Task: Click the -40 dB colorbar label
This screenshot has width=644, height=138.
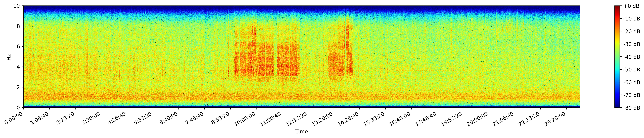Action: tap(632, 57)
